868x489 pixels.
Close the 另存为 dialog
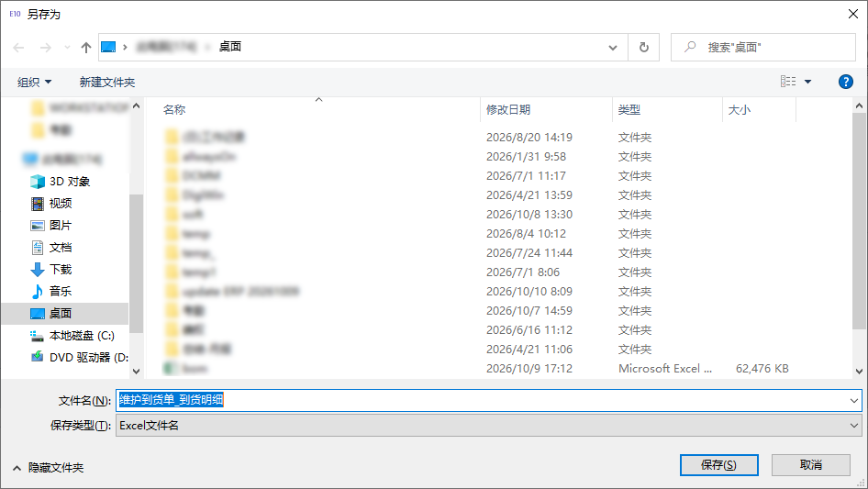853,14
